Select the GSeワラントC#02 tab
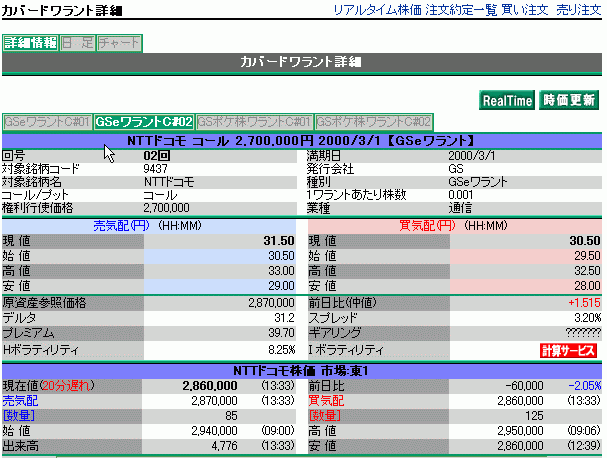 coord(143,121)
